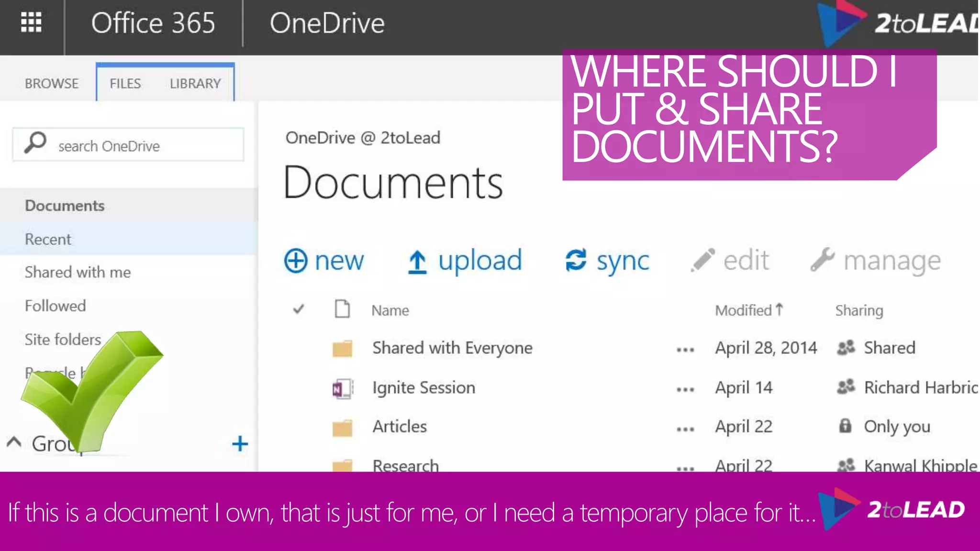Click the Office 365 link
Image resolution: width=980 pixels, height=551 pixels.
coord(153,23)
